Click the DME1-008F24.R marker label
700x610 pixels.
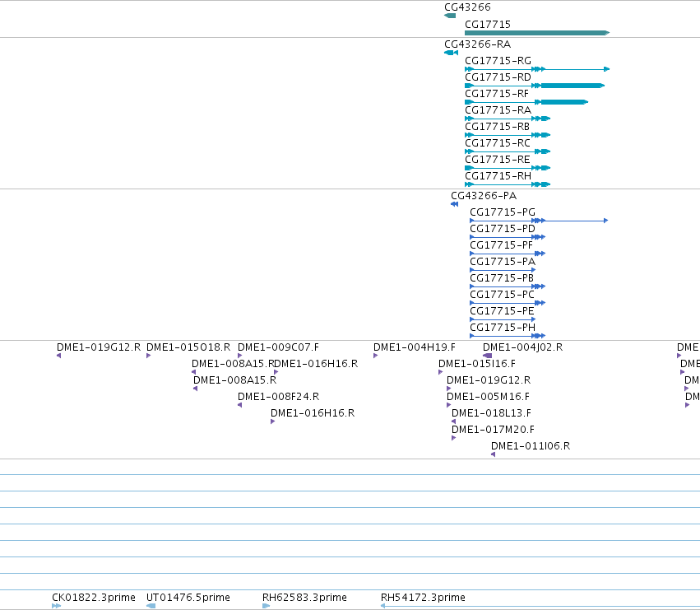click(278, 397)
